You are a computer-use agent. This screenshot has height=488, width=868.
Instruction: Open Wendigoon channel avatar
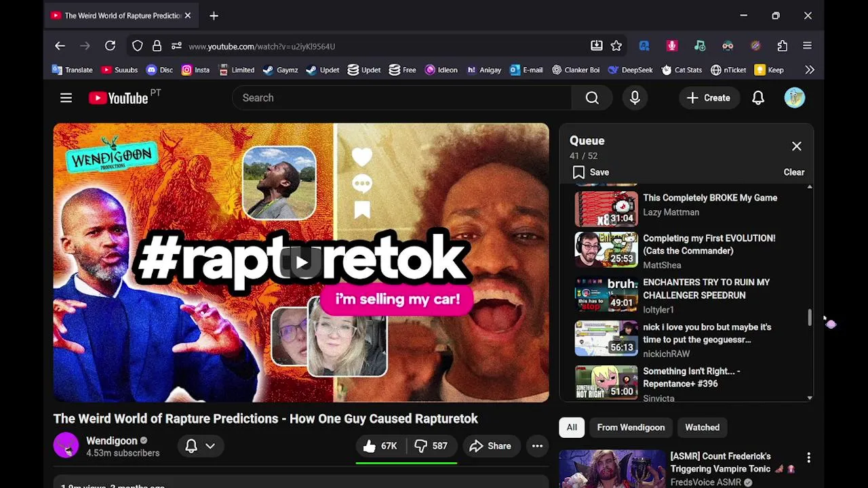pos(66,446)
